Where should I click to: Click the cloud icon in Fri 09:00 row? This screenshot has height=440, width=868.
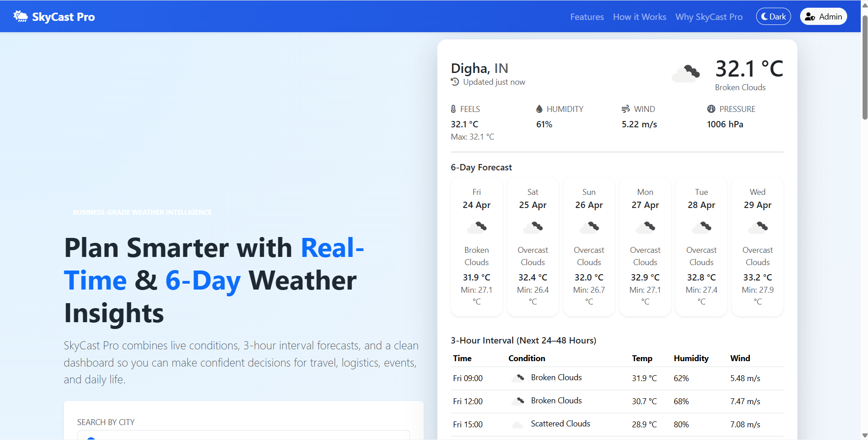pyautogui.click(x=518, y=378)
